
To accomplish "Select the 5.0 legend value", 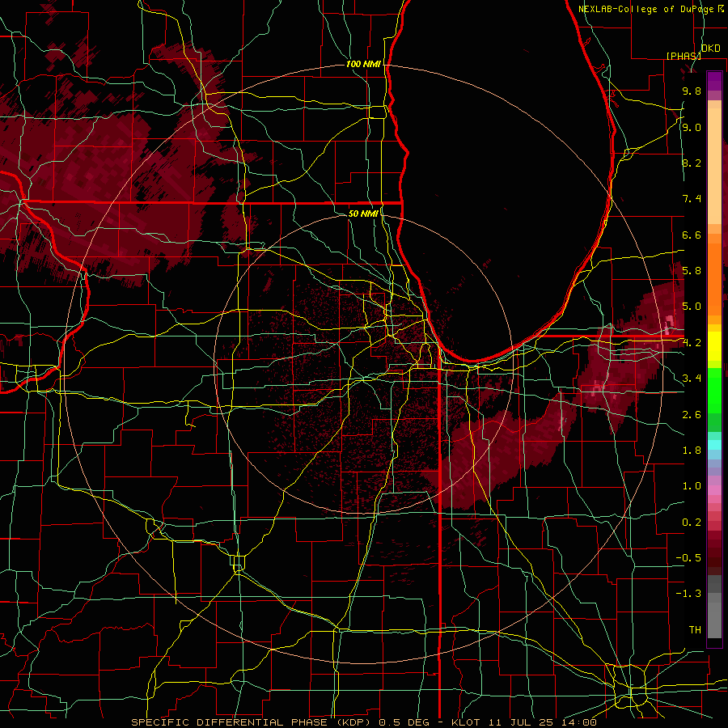I will pos(692,307).
